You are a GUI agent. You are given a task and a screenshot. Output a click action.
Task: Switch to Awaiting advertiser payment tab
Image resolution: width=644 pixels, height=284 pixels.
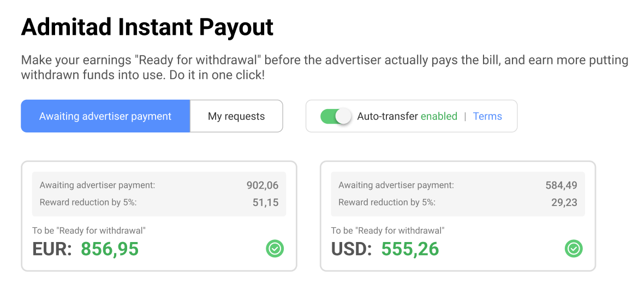(105, 116)
